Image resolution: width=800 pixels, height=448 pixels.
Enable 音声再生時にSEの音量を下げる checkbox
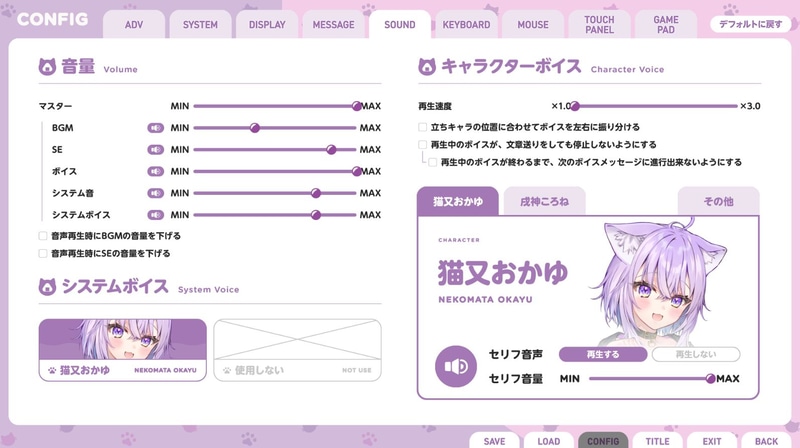click(43, 254)
